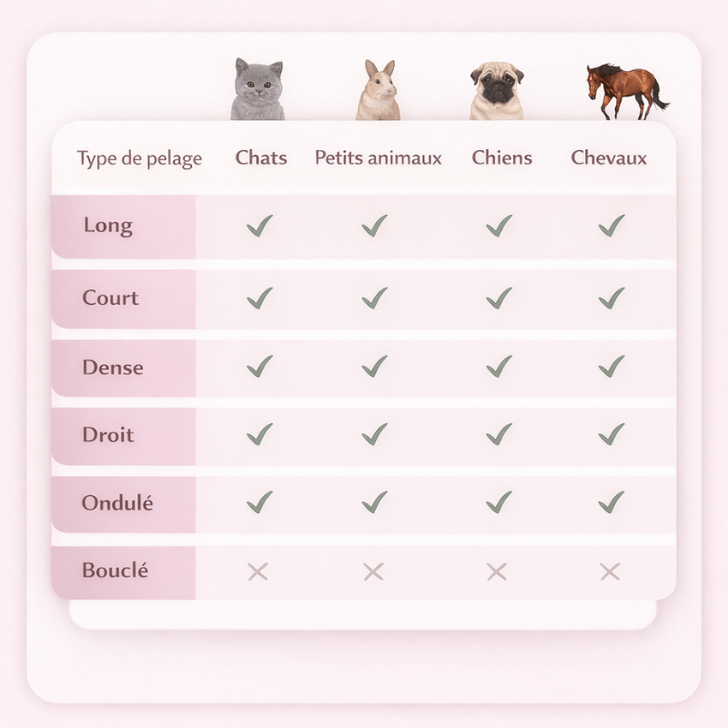Select the Chiens column header
The image size is (728, 728).
502,157
